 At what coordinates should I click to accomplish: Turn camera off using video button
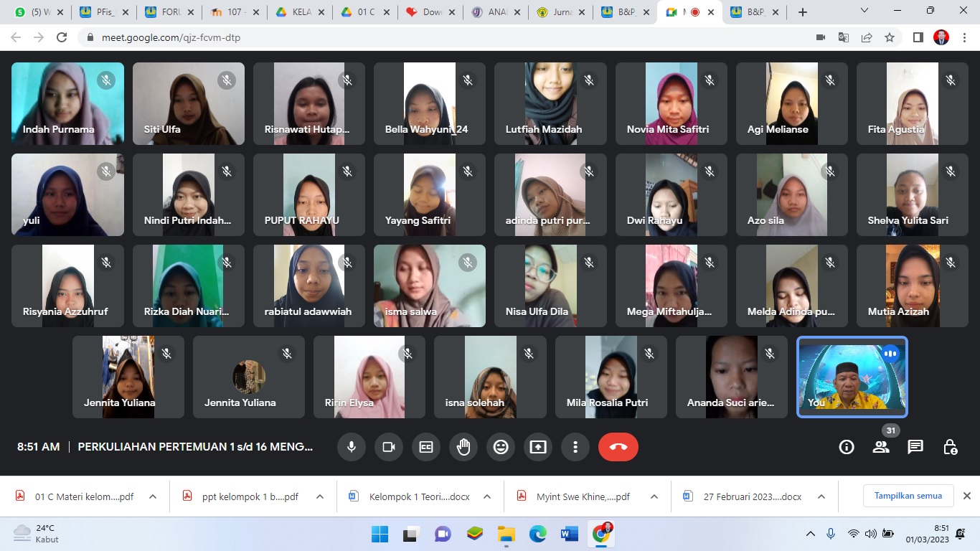click(x=389, y=447)
